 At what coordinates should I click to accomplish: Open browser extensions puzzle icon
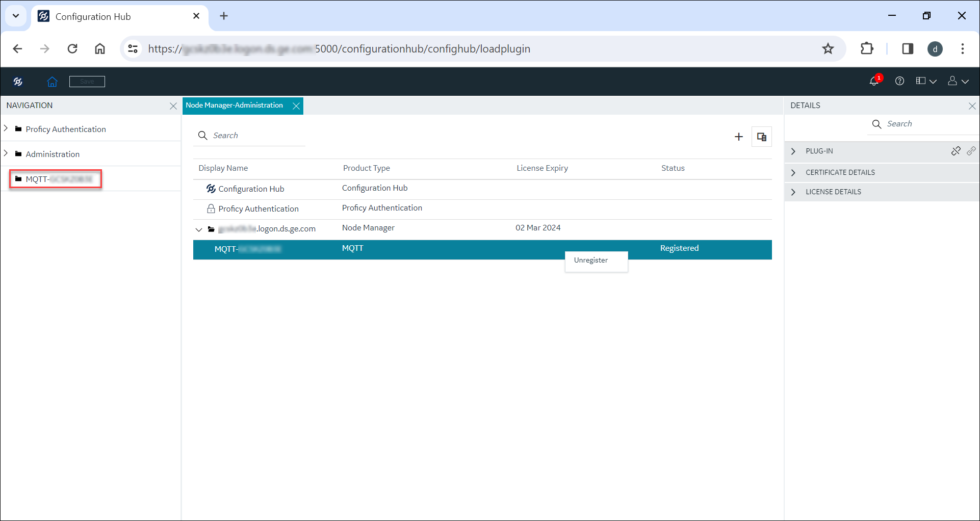point(867,49)
